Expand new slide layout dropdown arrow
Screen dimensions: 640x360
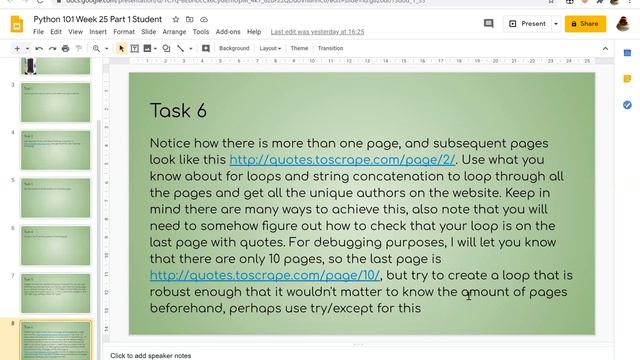[x=27, y=49]
